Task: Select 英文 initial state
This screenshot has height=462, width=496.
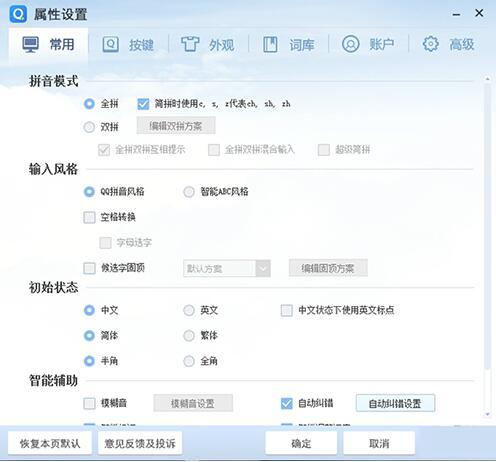Action: click(189, 310)
